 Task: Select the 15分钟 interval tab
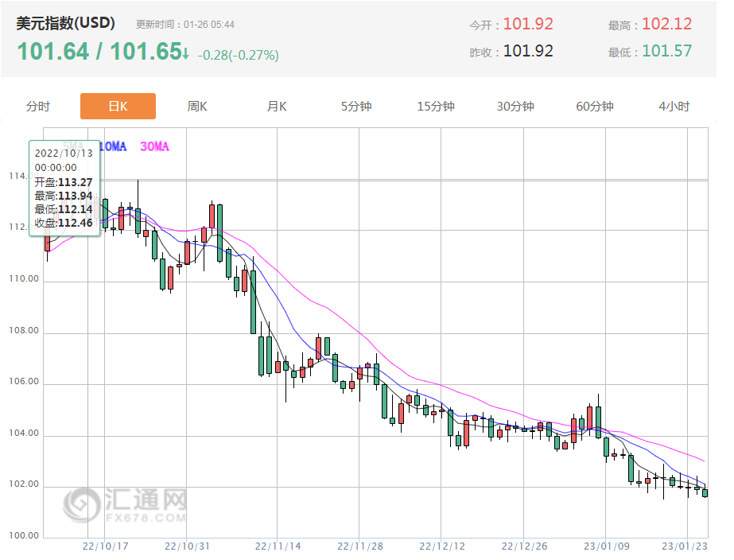[x=436, y=107]
